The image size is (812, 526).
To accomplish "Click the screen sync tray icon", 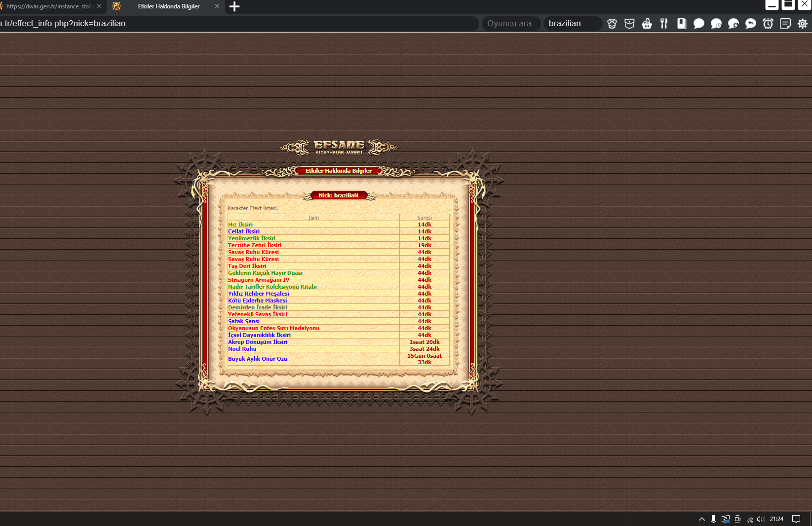I will click(x=726, y=519).
